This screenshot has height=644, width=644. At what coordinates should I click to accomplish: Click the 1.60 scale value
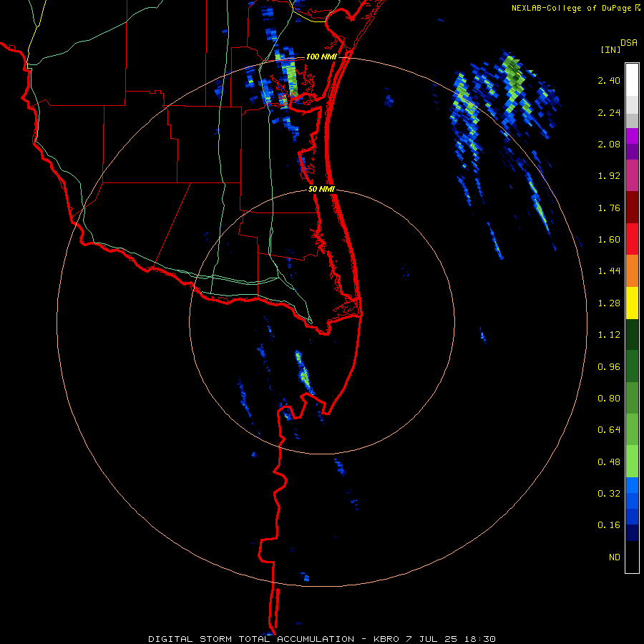click(609, 240)
